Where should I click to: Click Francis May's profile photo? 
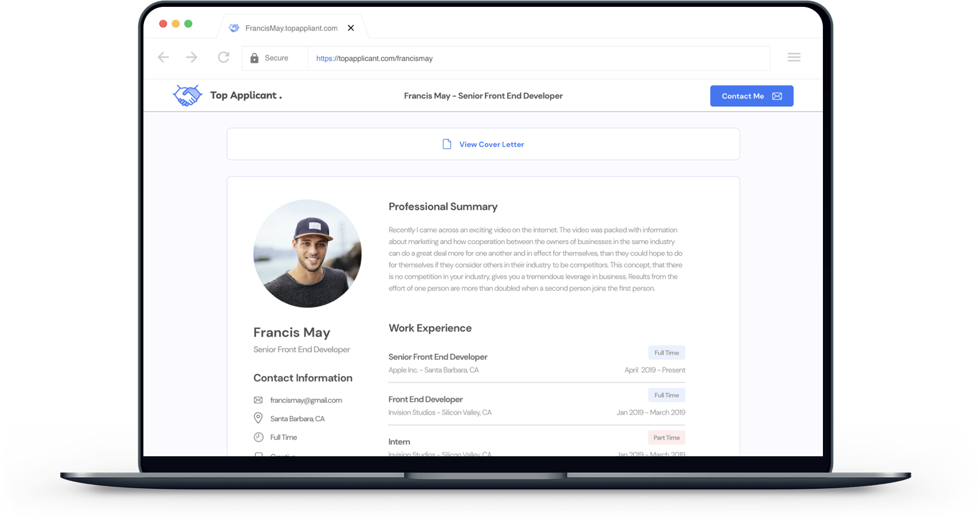[x=307, y=253]
